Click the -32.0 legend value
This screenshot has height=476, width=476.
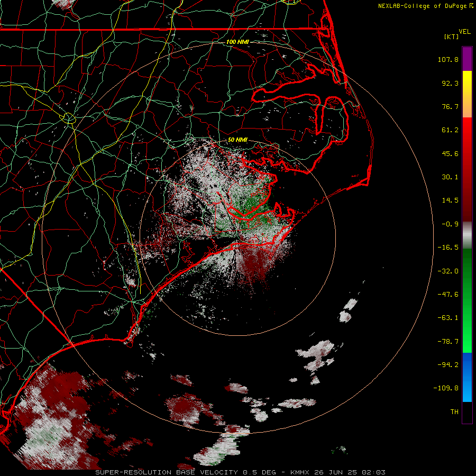[448, 271]
